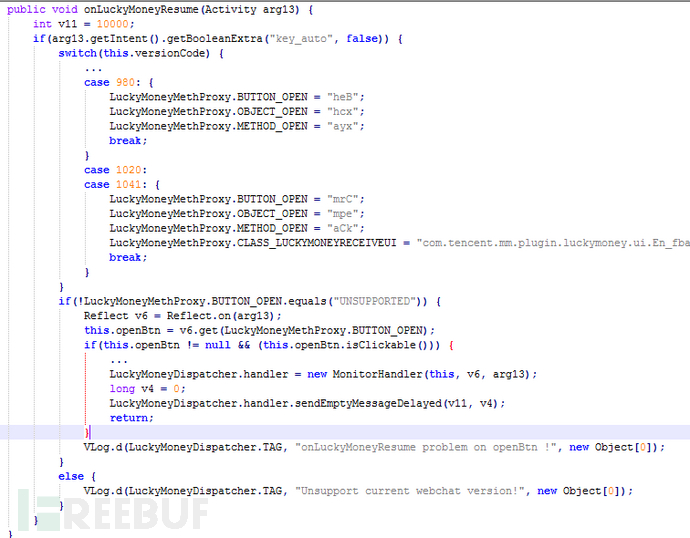Click MonitorHandler in the handler assignment
The image size is (690, 538).
[x=377, y=374]
